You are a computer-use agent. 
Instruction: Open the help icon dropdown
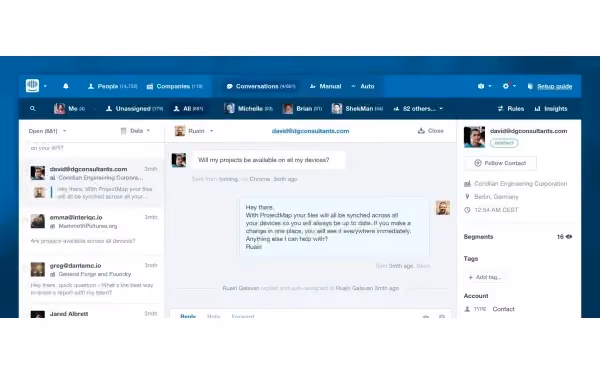(x=484, y=86)
